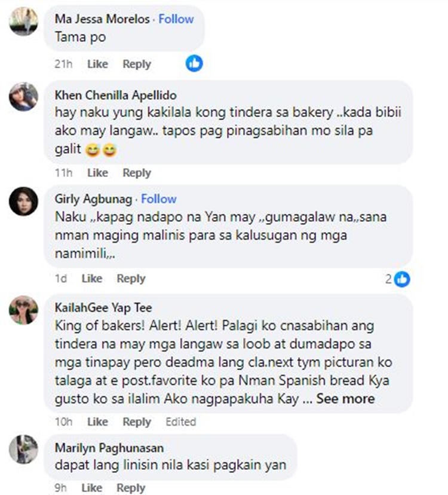Image resolution: width=448 pixels, height=495 pixels.
Task: Reply to Khen Chenilla Apellido's comment
Action: click(x=137, y=173)
